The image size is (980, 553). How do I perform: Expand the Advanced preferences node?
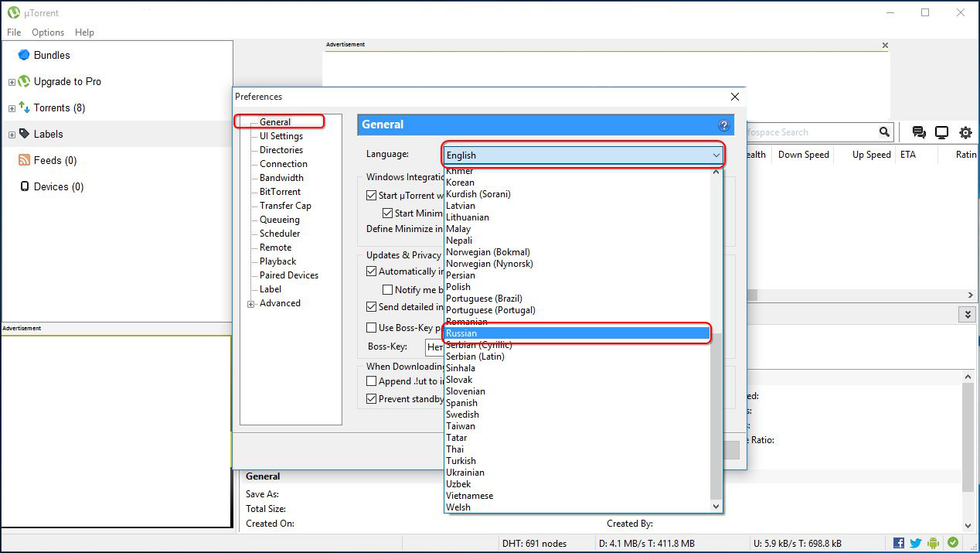(x=251, y=304)
